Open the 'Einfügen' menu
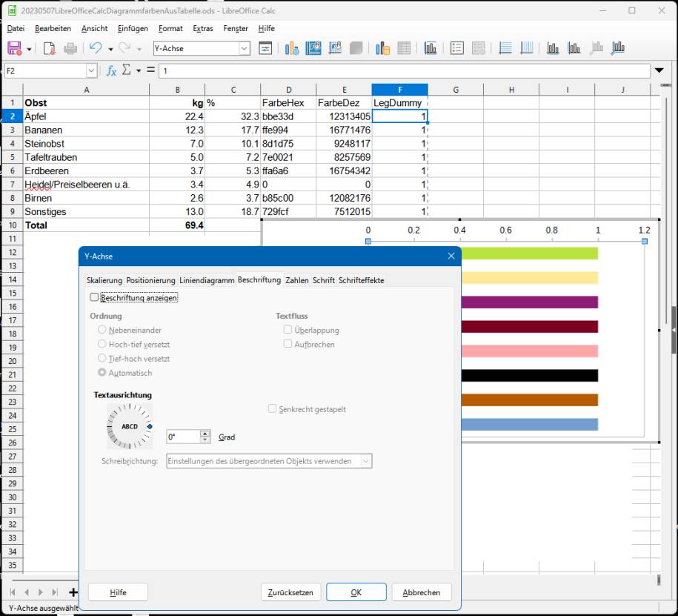 [133, 29]
